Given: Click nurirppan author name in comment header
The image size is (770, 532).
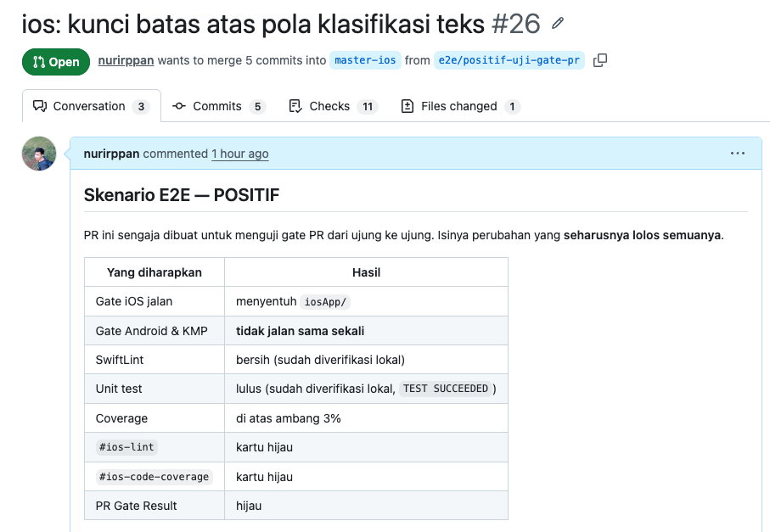Looking at the screenshot, I should click(111, 154).
